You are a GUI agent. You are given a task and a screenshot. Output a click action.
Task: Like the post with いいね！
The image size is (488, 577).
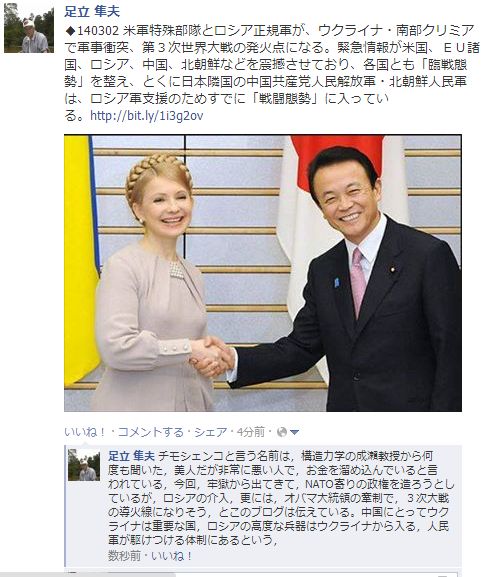[85, 432]
